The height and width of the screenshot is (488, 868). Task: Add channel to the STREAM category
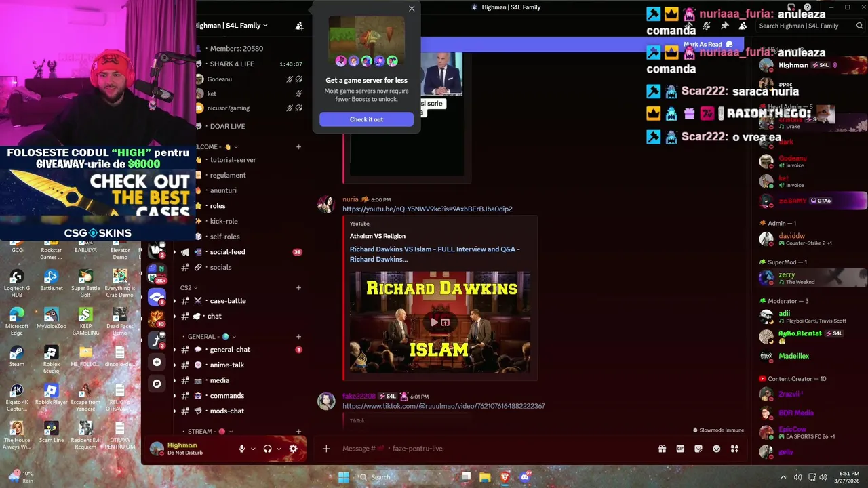pyautogui.click(x=298, y=432)
